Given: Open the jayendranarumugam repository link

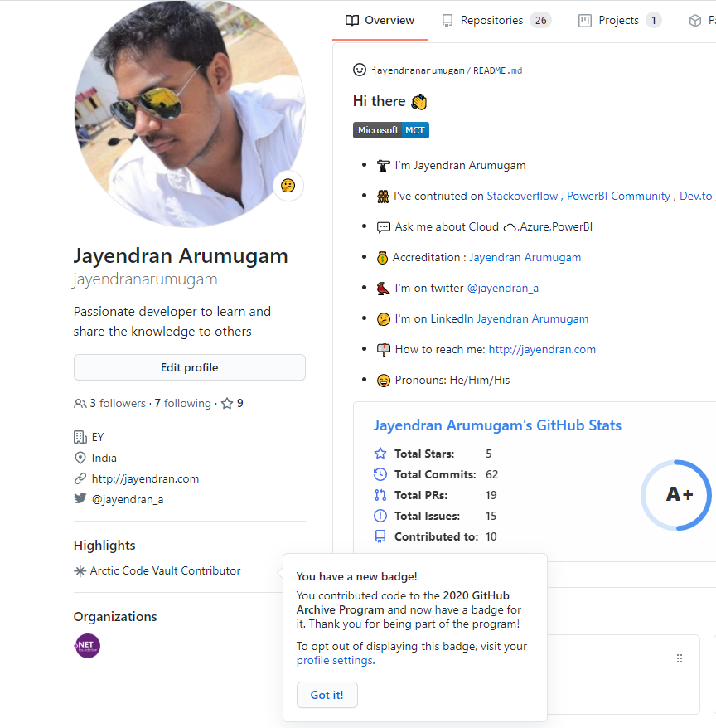Looking at the screenshot, I should [418, 70].
